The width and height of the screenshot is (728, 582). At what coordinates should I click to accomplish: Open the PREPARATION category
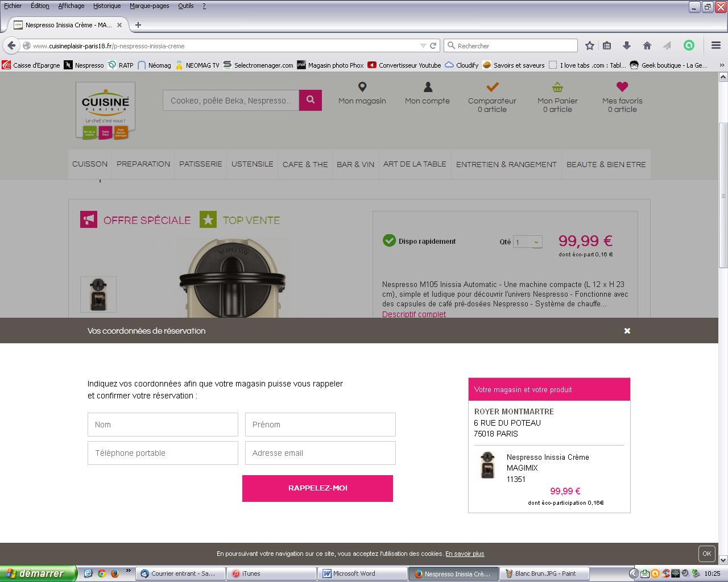point(143,164)
